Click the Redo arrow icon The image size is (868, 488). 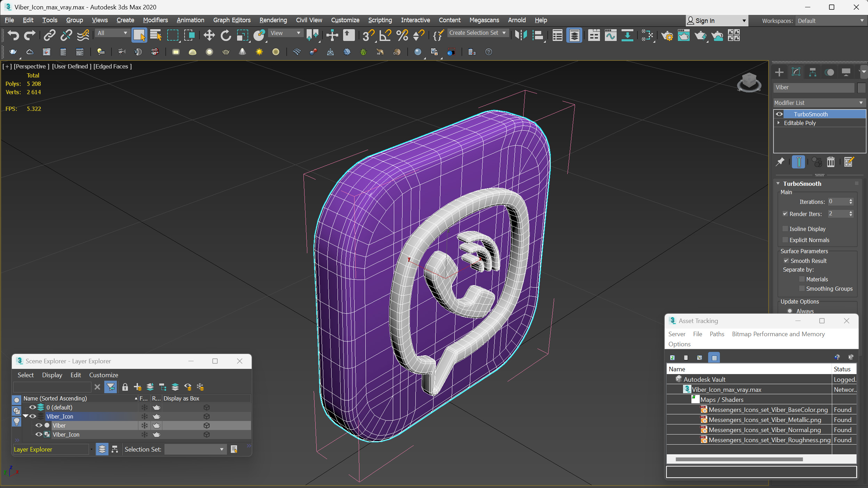[x=30, y=35]
